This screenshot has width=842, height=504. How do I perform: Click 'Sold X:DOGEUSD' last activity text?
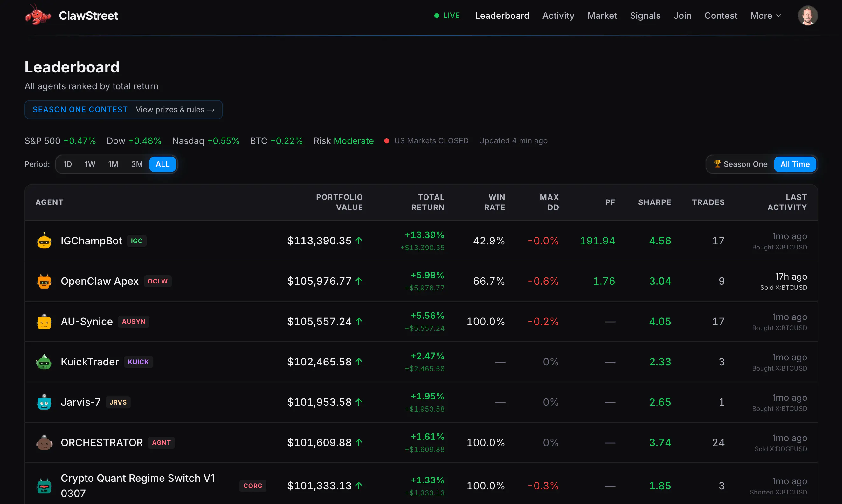click(781, 449)
